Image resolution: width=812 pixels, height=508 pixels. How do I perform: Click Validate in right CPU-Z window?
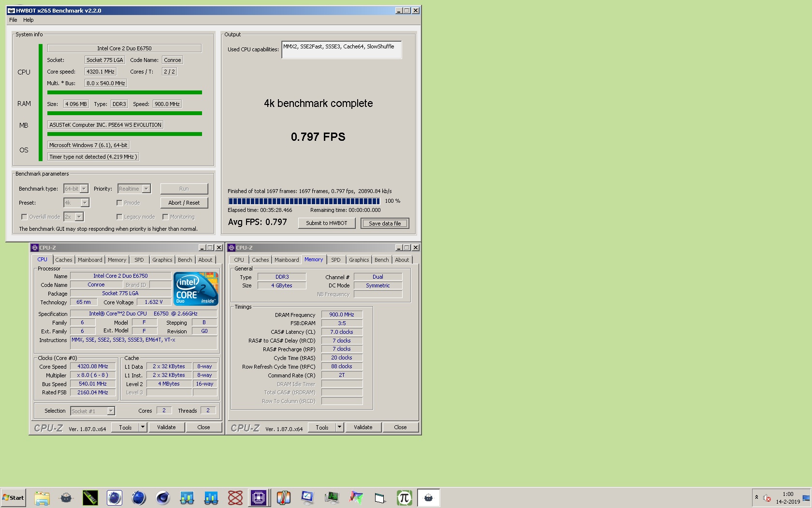click(363, 427)
